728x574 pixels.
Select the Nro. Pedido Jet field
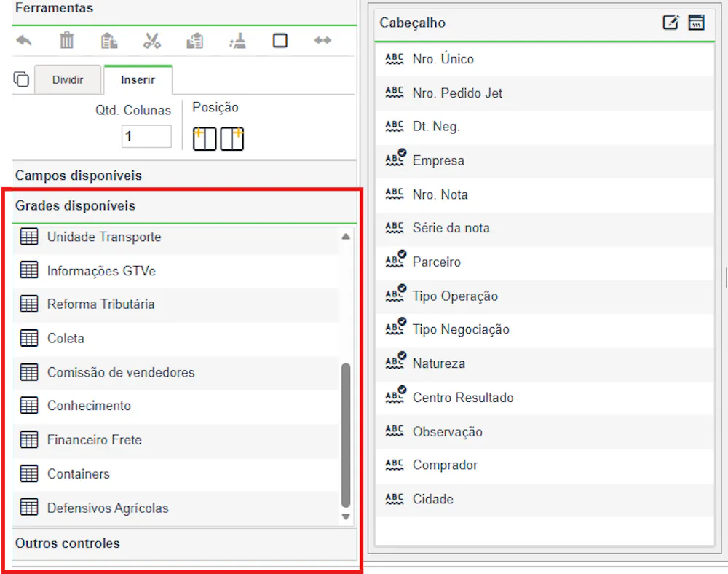[545, 93]
